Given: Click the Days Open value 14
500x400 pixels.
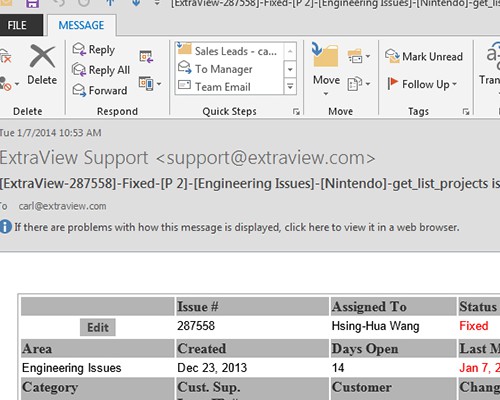Looking at the screenshot, I should [338, 368].
